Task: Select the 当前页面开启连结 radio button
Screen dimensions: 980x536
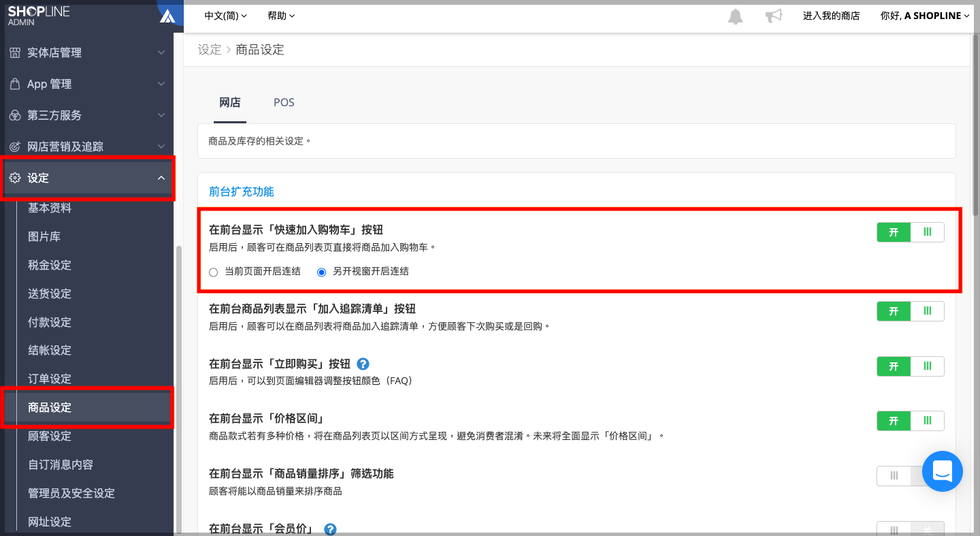Action: click(213, 272)
